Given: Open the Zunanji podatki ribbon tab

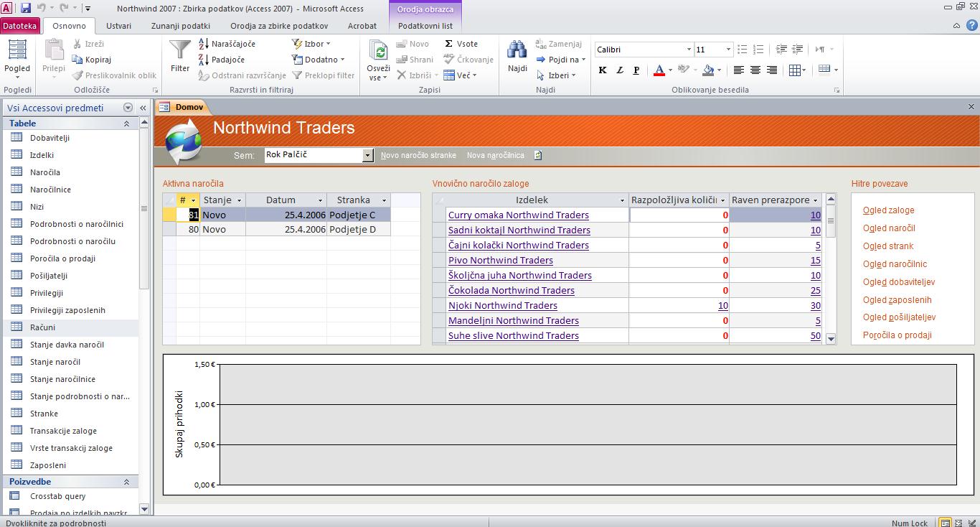Looking at the screenshot, I should (x=180, y=26).
